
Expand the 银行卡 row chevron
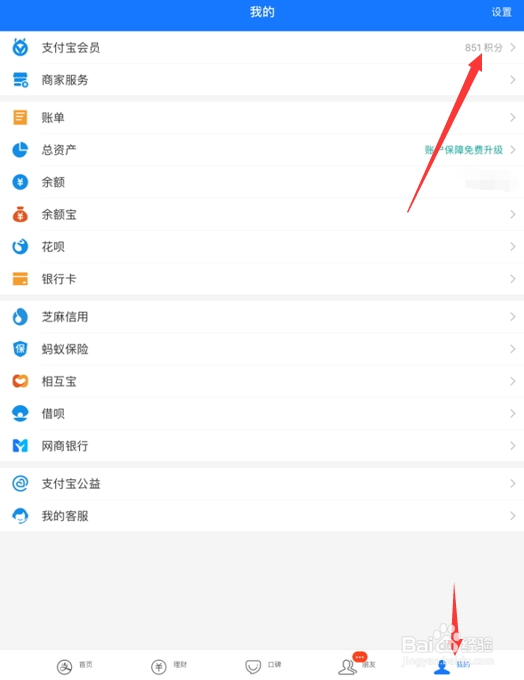click(513, 278)
